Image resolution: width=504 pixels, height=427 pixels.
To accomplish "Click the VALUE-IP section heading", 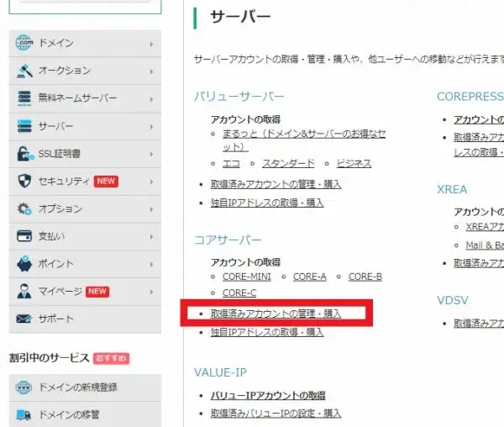I will click(x=220, y=372).
